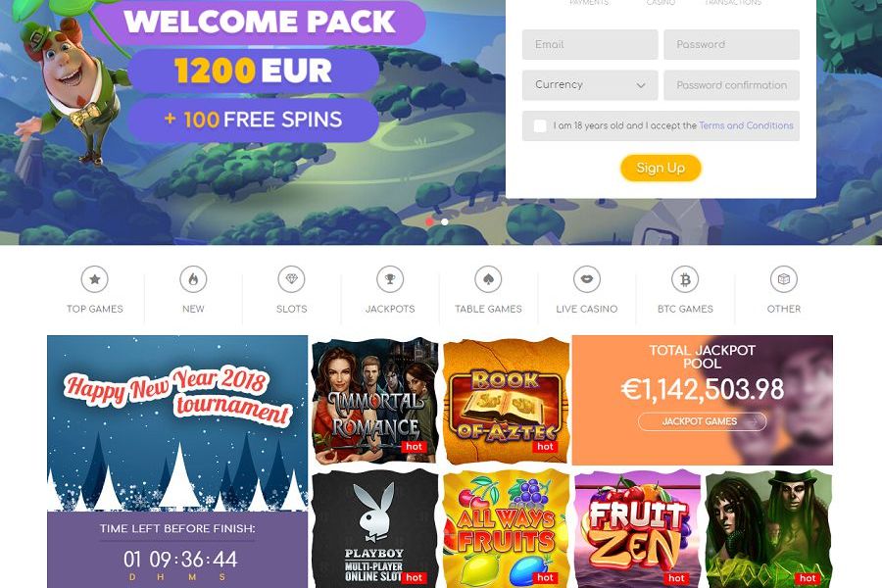Open Slots diamond icon
882x588 pixels.
291,279
